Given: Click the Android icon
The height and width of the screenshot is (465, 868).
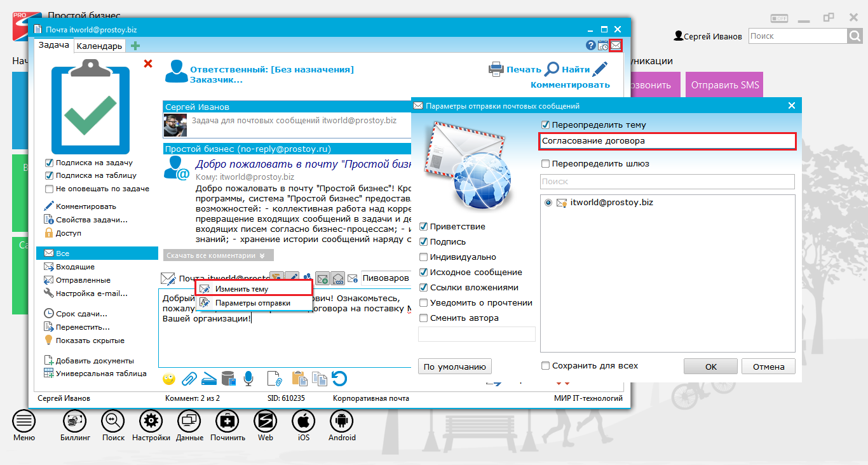Looking at the screenshot, I should [x=342, y=421].
